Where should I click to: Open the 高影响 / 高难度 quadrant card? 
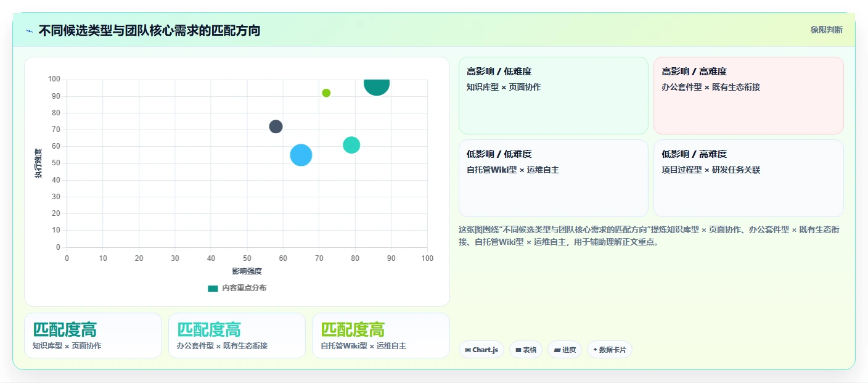pyautogui.click(x=748, y=96)
